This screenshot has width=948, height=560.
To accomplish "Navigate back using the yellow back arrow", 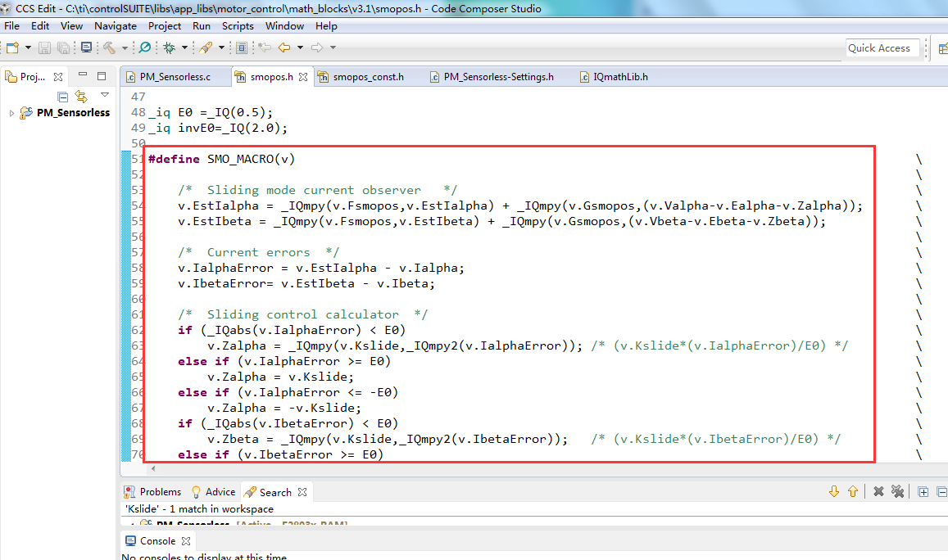I will (x=286, y=47).
